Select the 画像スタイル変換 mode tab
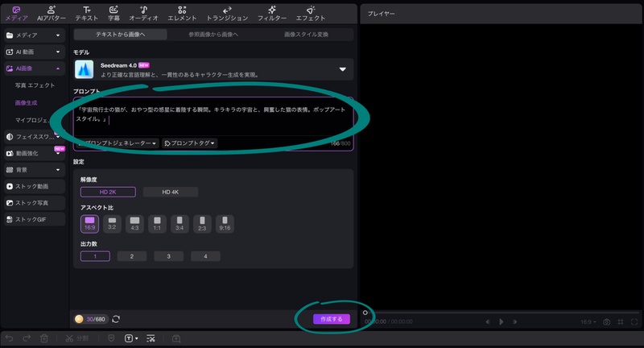644x348 pixels. (x=307, y=35)
